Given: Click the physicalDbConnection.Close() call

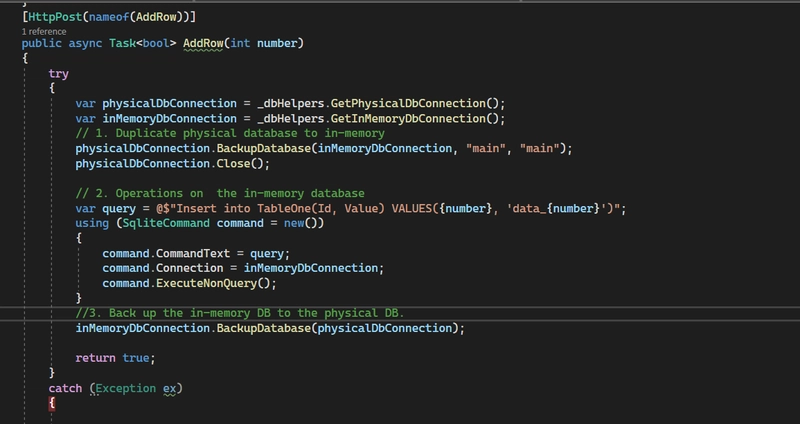Looking at the screenshot, I should click(172, 163).
